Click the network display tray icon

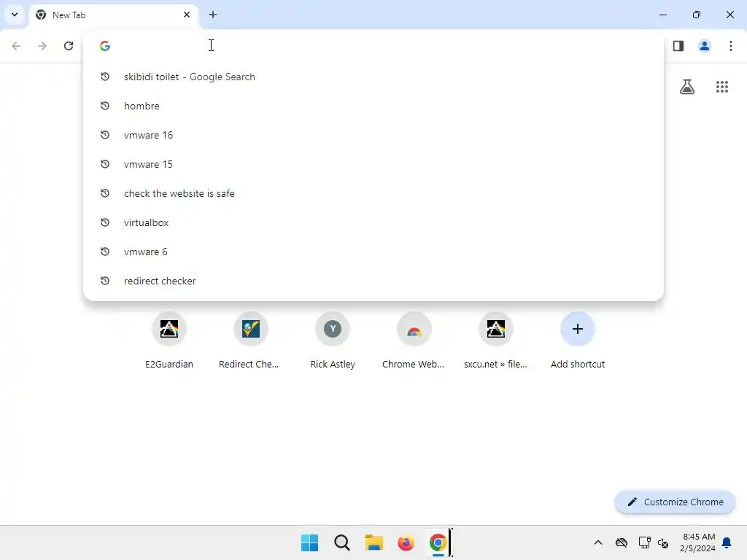[x=645, y=542]
